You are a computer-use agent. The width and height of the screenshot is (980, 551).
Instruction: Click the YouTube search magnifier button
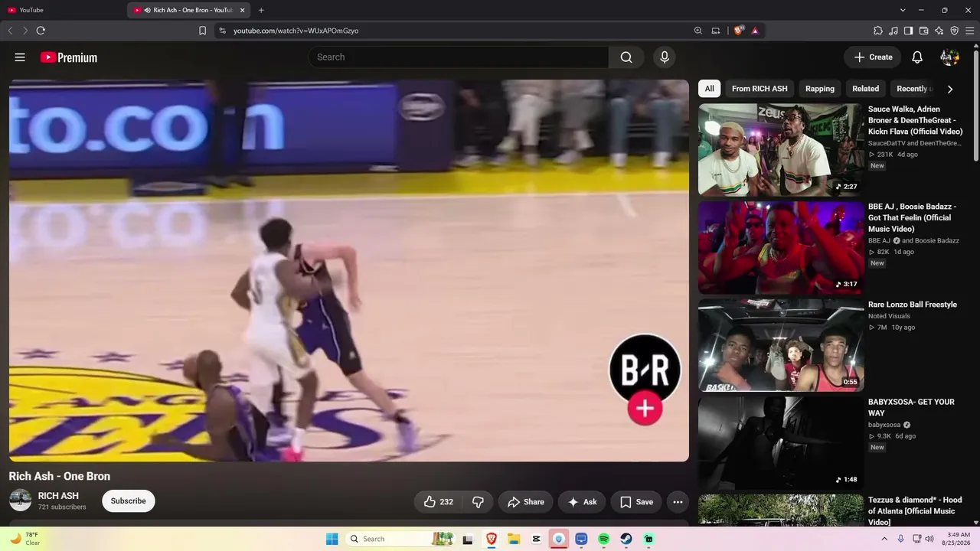[x=626, y=57]
